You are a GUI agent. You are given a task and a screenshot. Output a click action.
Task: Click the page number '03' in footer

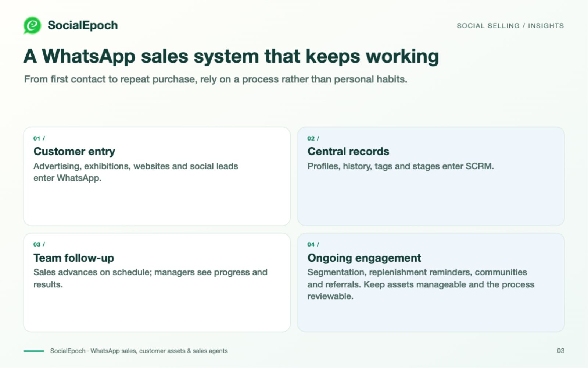coord(560,351)
